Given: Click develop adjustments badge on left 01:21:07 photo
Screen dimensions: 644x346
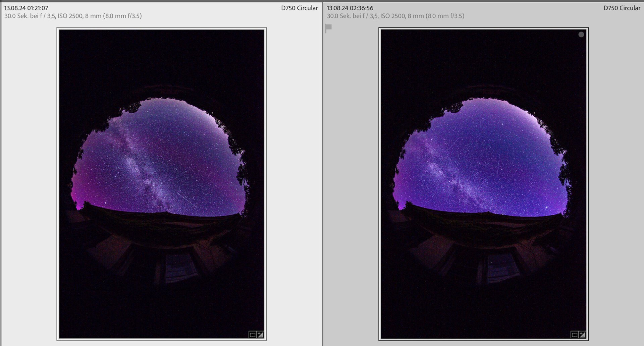Looking at the screenshot, I should click(x=260, y=335).
